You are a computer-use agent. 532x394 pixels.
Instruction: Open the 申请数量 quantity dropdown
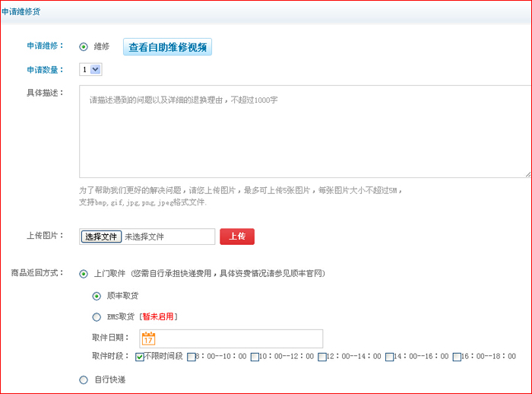(90, 69)
